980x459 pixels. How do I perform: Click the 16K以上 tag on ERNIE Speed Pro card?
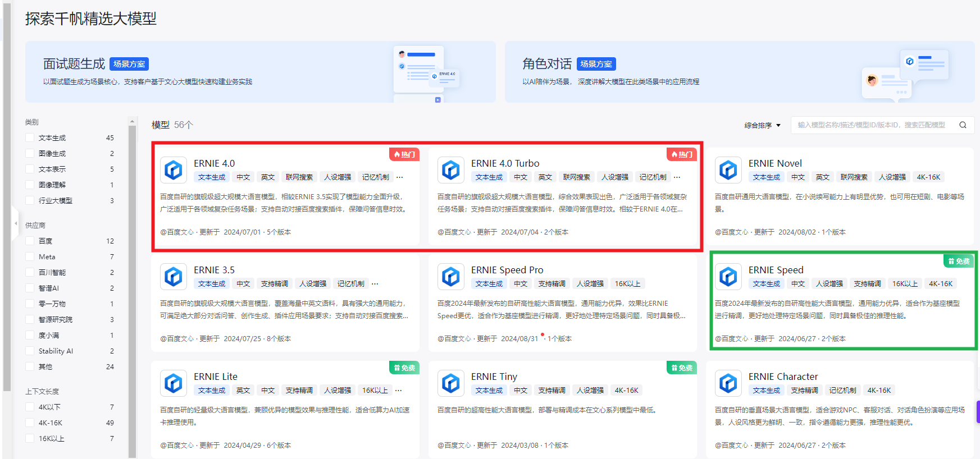pos(627,284)
